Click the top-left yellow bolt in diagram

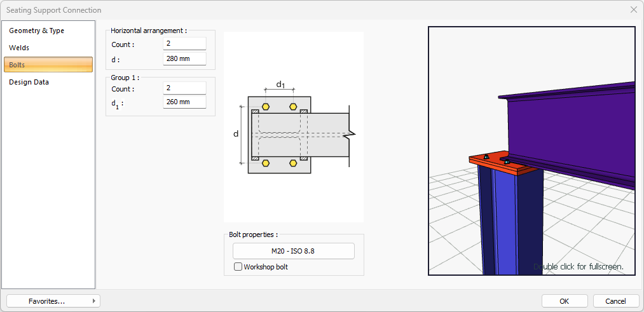click(x=265, y=106)
